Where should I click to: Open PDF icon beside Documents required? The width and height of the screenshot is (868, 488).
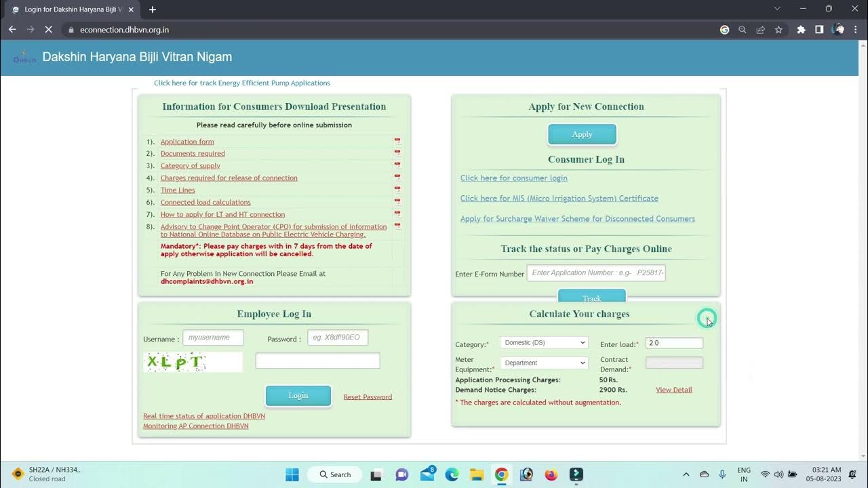tap(397, 153)
